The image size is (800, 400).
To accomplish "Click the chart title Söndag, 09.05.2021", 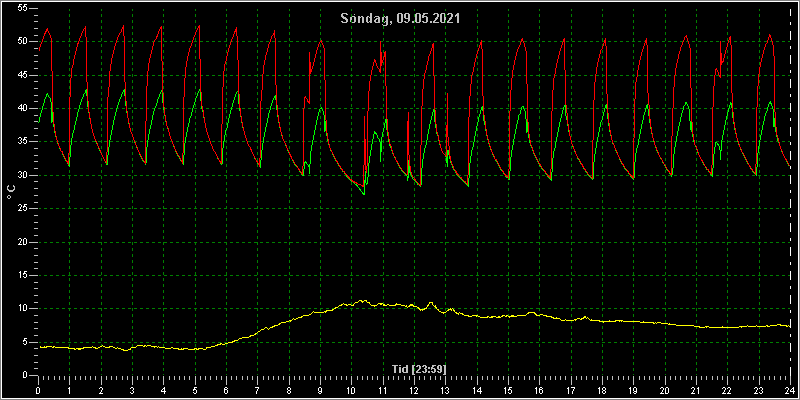I will point(400,19).
